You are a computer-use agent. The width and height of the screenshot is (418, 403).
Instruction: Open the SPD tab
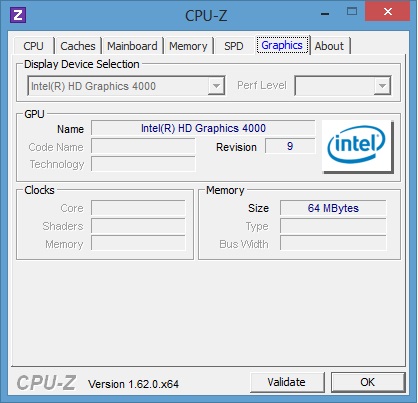pyautogui.click(x=234, y=46)
